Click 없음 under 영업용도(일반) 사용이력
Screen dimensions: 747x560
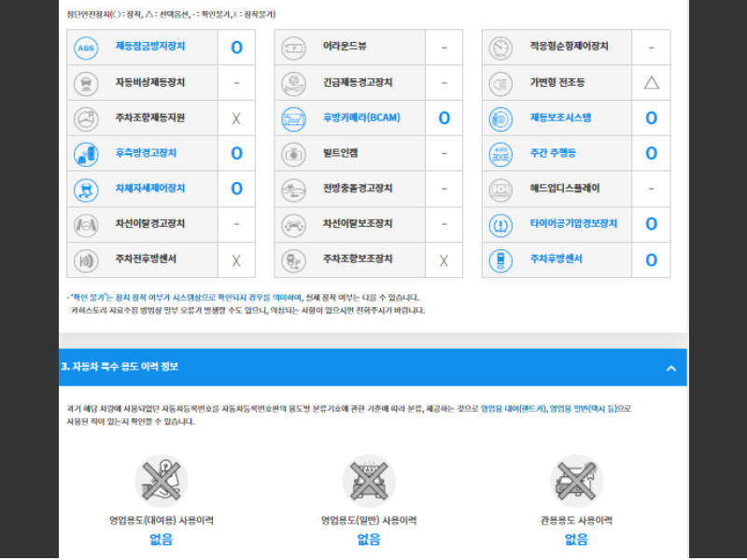(x=369, y=539)
